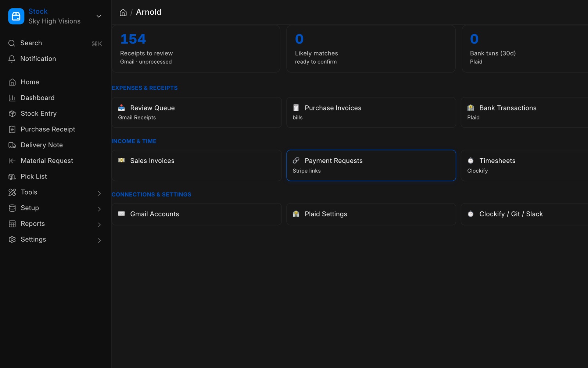Click the Tools wrench icon in sidebar
This screenshot has height=368, width=588.
(12, 192)
